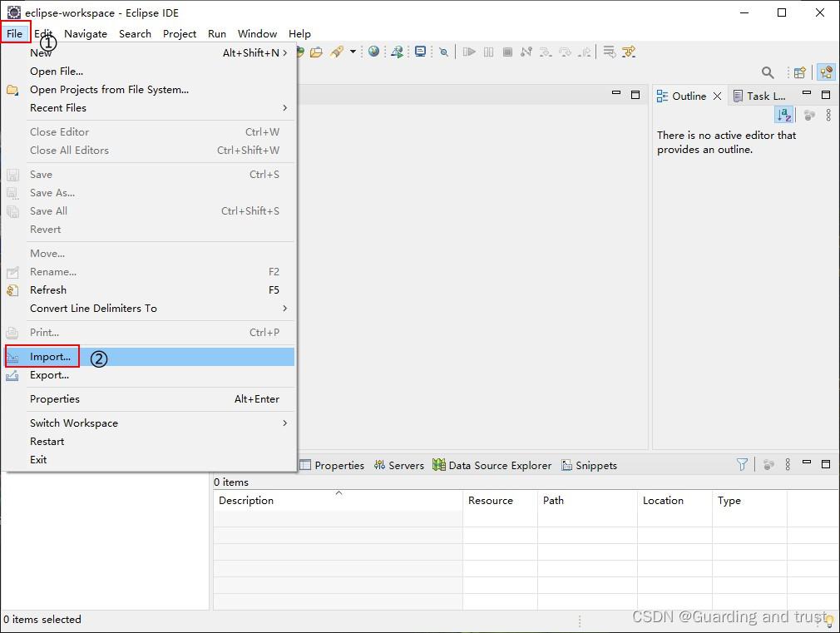Expand the Switch Workspace submenu
840x633 pixels.
pyautogui.click(x=149, y=423)
